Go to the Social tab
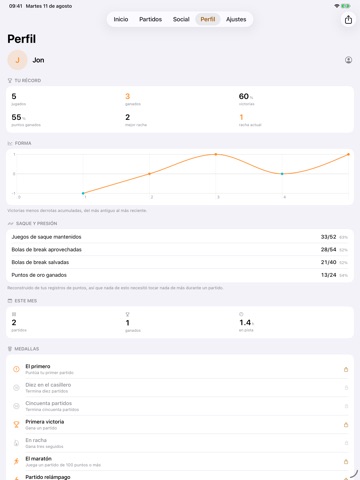Image resolution: width=360 pixels, height=480 pixels. tap(181, 19)
